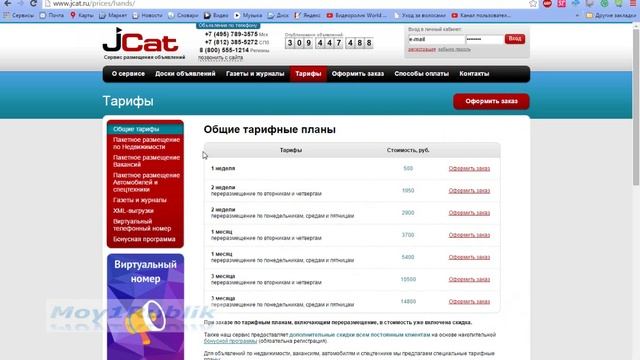Select Газеты и журналы in the sidebar
640x360 pixels.
pyautogui.click(x=140, y=200)
